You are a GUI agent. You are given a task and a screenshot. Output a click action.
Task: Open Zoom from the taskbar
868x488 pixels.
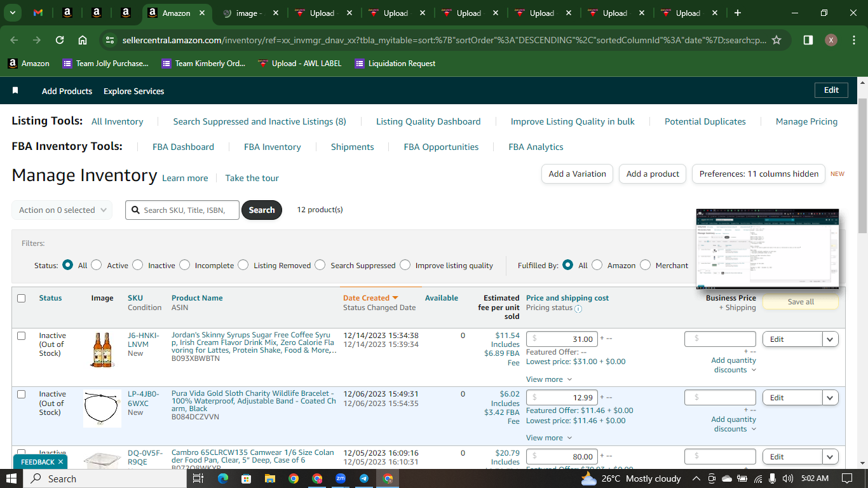point(341,478)
